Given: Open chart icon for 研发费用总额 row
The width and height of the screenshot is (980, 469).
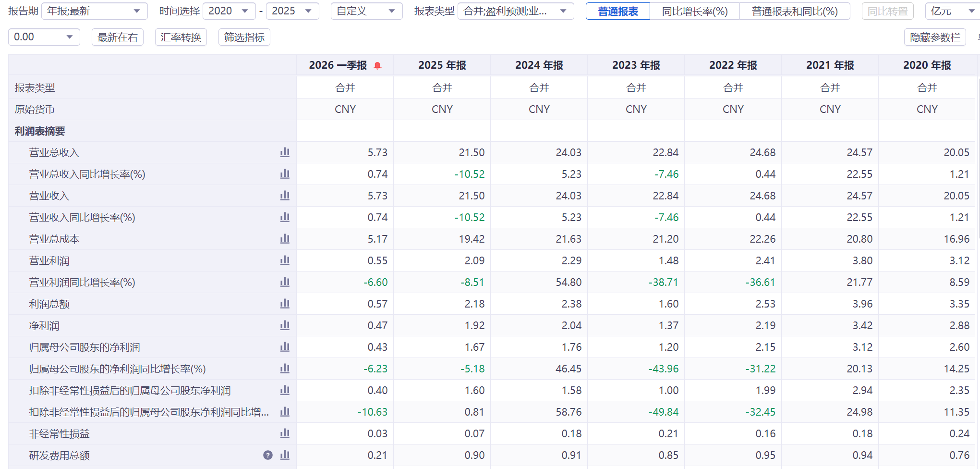Looking at the screenshot, I should pyautogui.click(x=285, y=455).
